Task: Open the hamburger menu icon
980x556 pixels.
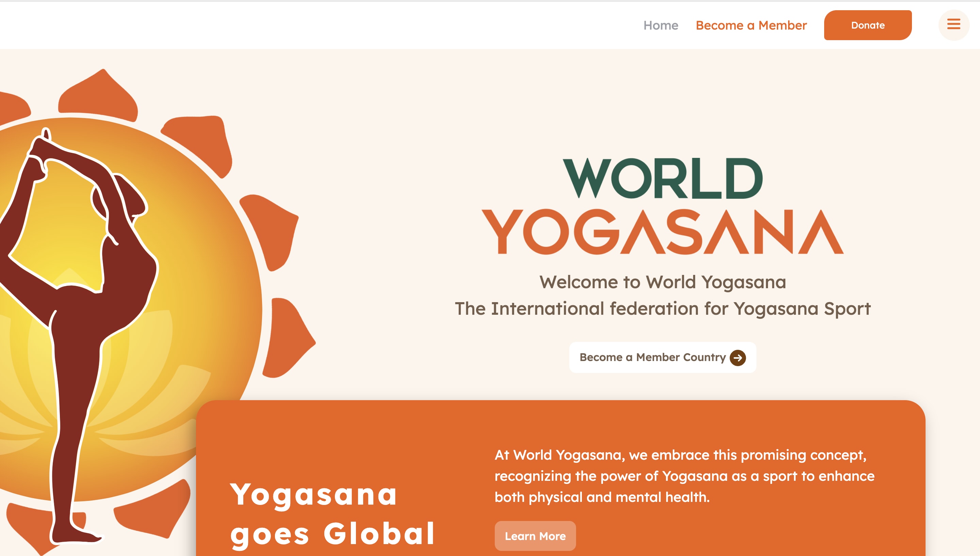Action: 953,25
